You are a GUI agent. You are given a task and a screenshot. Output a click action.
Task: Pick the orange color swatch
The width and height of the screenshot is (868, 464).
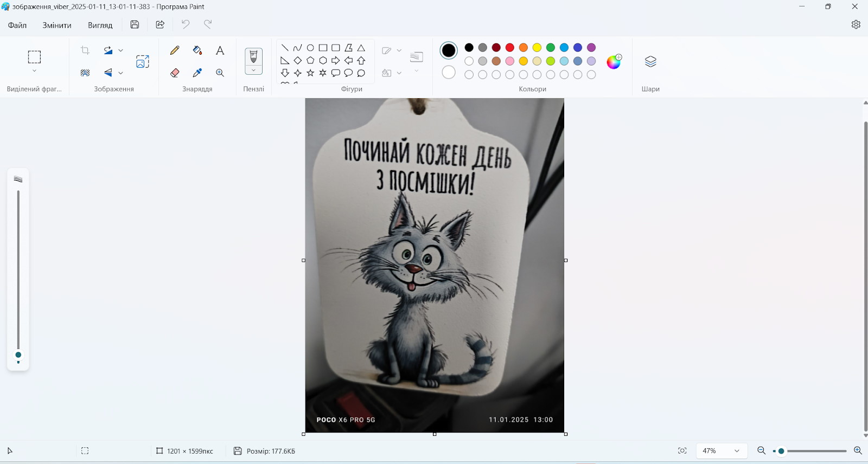pyautogui.click(x=524, y=48)
